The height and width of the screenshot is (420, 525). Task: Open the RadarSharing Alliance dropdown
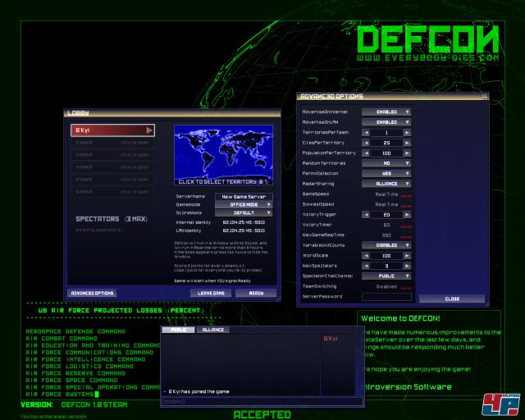386,184
